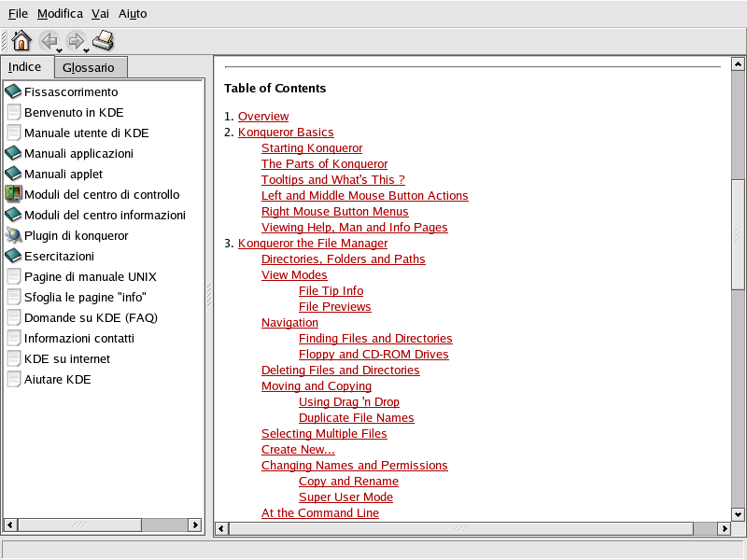Open the Forward history dropdown arrow

pos(87,49)
